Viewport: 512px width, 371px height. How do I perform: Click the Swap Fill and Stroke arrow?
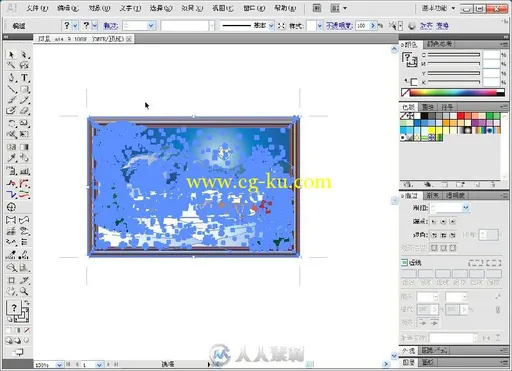(x=26, y=302)
